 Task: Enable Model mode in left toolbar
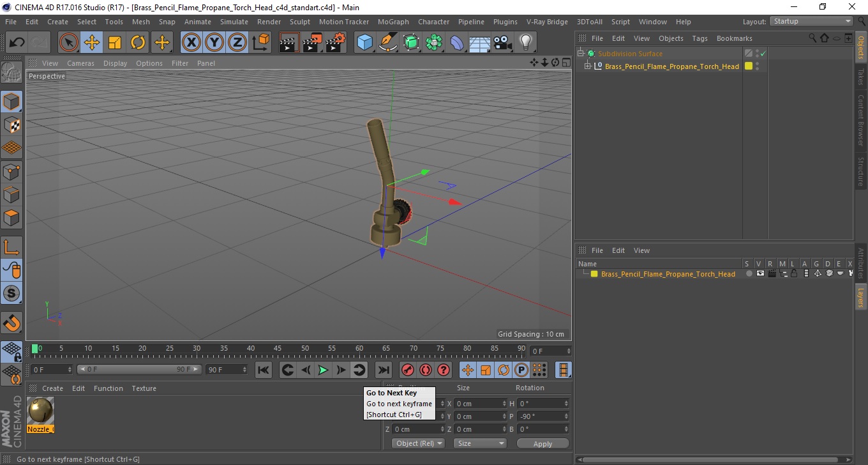11,102
